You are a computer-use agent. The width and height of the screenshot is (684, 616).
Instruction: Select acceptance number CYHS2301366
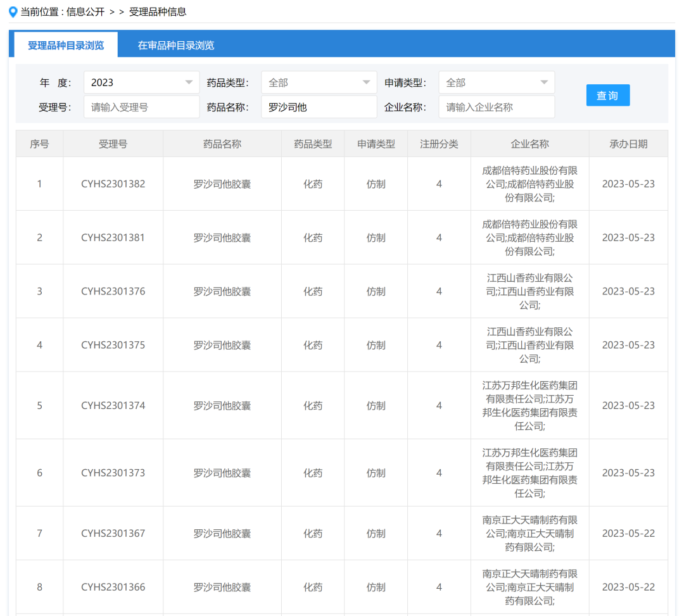point(113,587)
